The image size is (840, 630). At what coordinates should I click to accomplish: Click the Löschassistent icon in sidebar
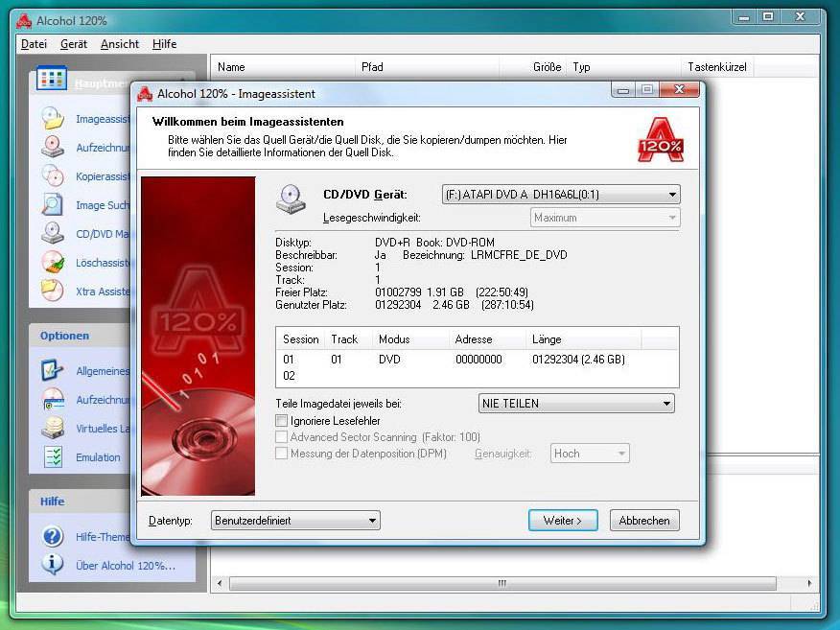pos(53,263)
